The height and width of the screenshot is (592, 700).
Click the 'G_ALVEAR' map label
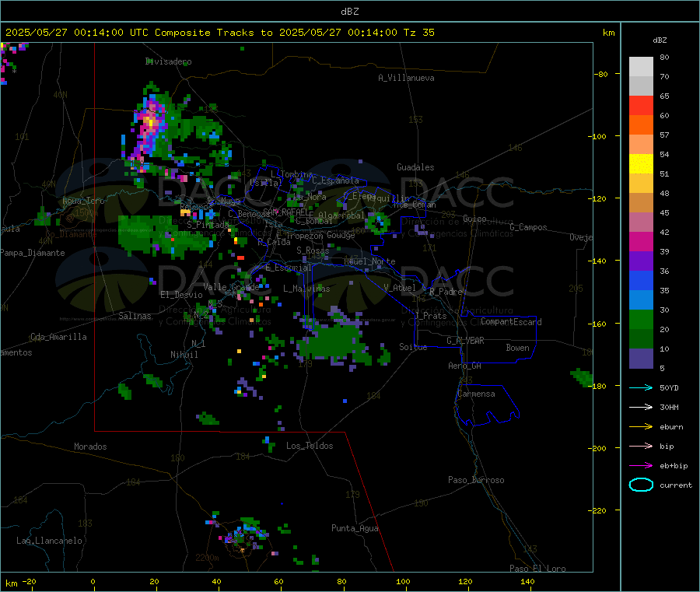465,341
